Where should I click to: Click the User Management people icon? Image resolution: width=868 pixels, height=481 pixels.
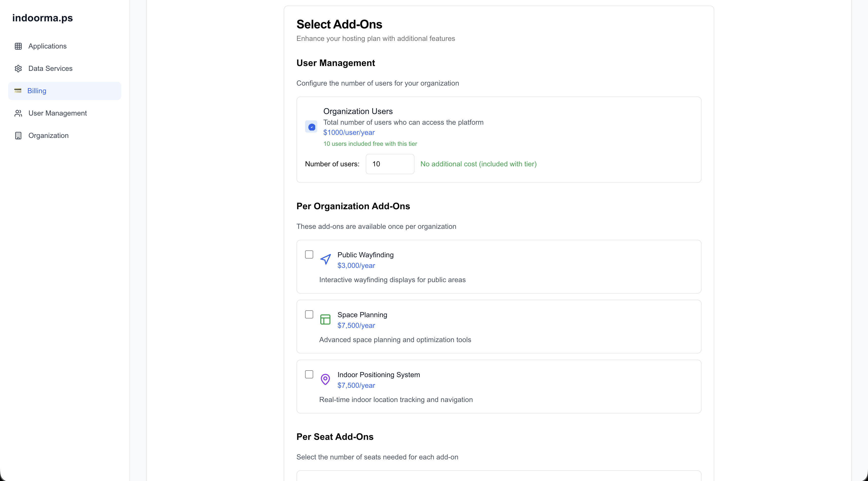[18, 113]
